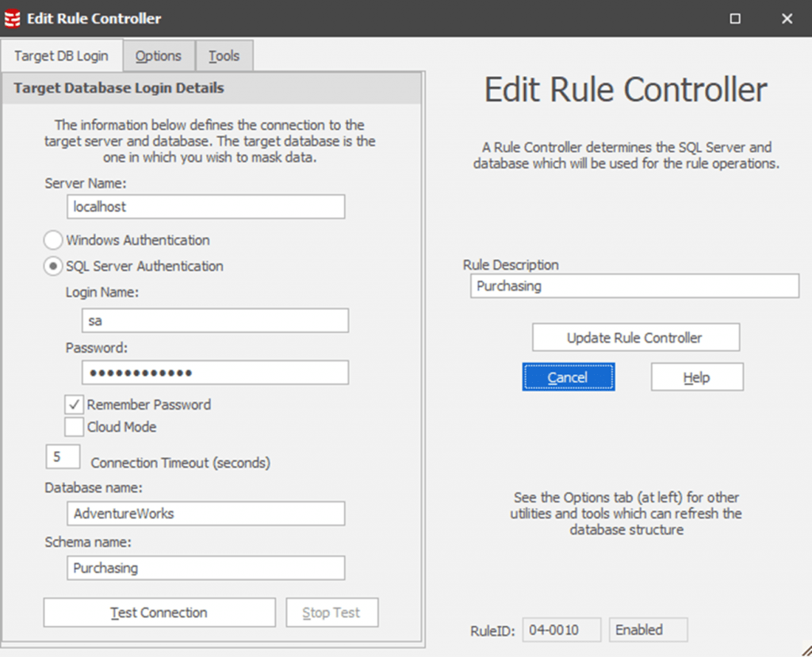Select the Rule Description field showing Purchasing

pos(635,285)
